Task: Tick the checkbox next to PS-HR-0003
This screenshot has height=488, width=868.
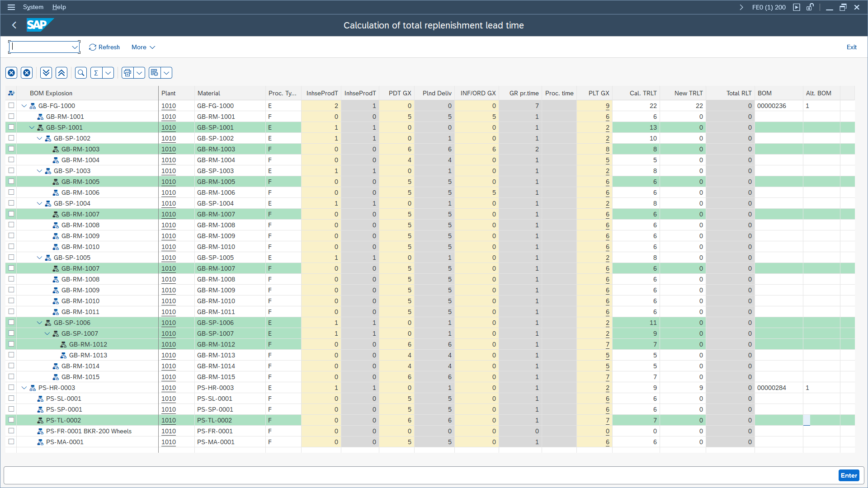Action: point(11,387)
